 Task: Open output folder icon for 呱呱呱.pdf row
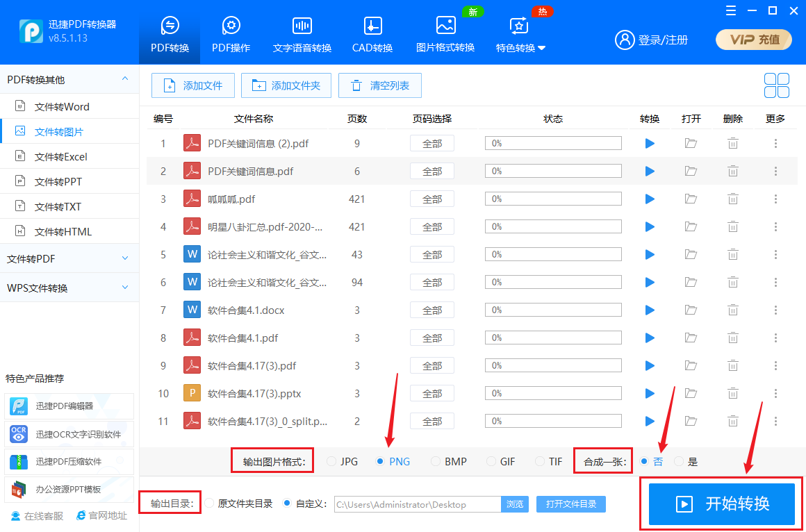pos(691,199)
